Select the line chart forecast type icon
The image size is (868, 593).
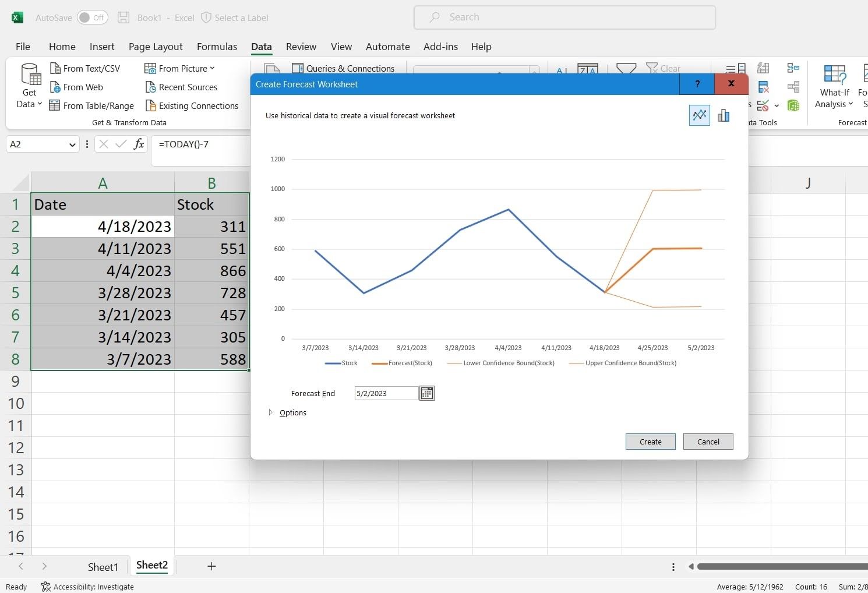[699, 115]
